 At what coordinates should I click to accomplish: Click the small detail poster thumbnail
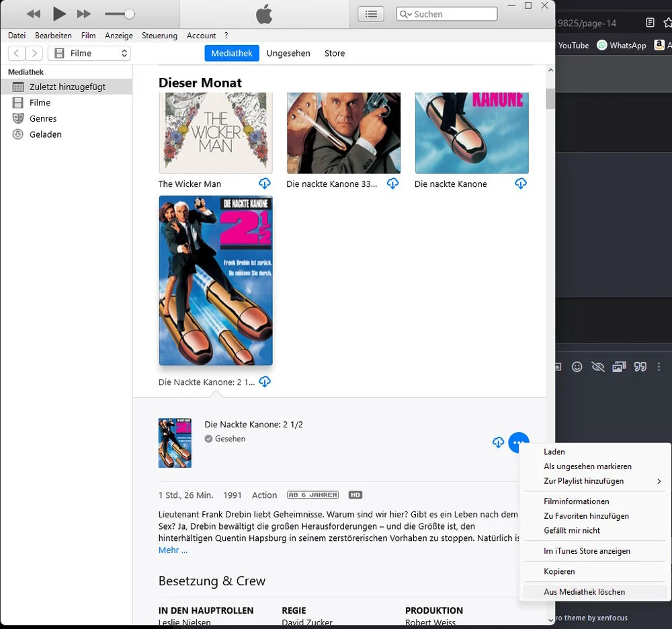click(175, 443)
